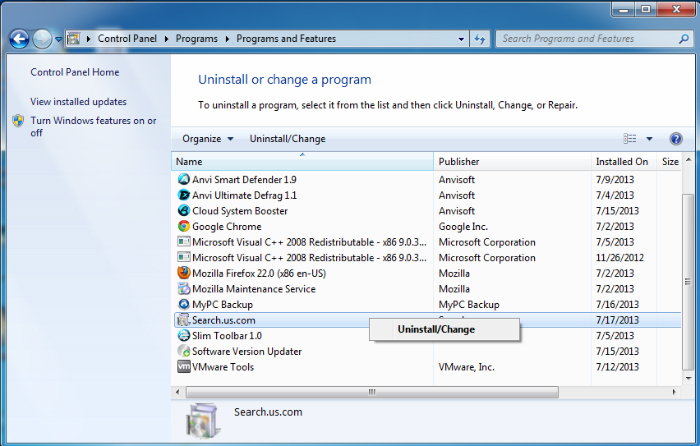
Task: Open help with the question mark icon
Action: pyautogui.click(x=676, y=139)
